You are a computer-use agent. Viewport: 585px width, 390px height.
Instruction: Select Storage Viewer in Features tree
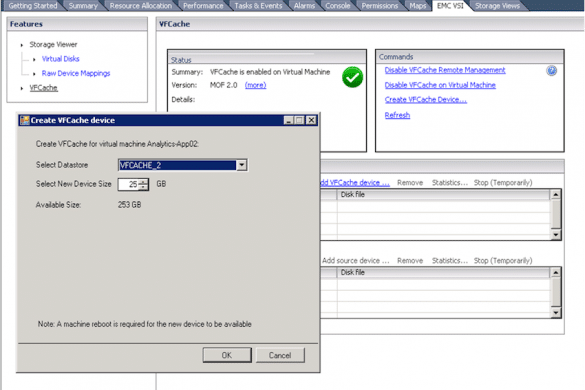pyautogui.click(x=53, y=44)
